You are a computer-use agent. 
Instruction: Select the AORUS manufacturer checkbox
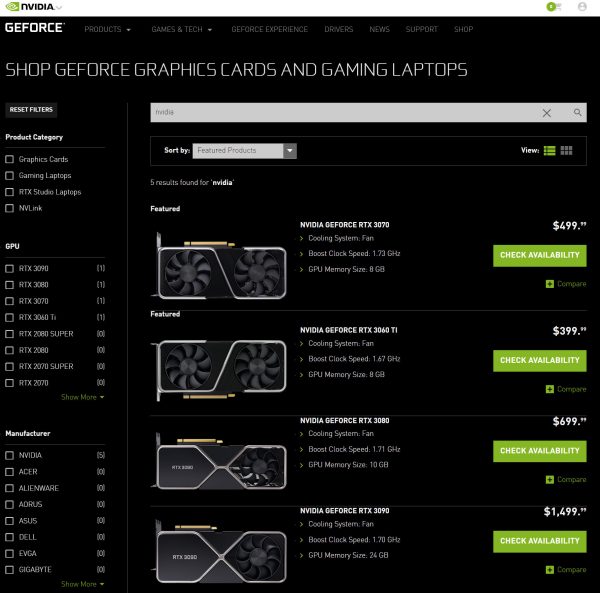point(10,505)
